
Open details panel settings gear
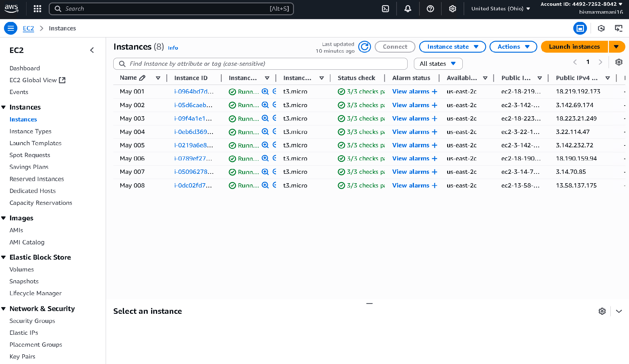point(602,311)
